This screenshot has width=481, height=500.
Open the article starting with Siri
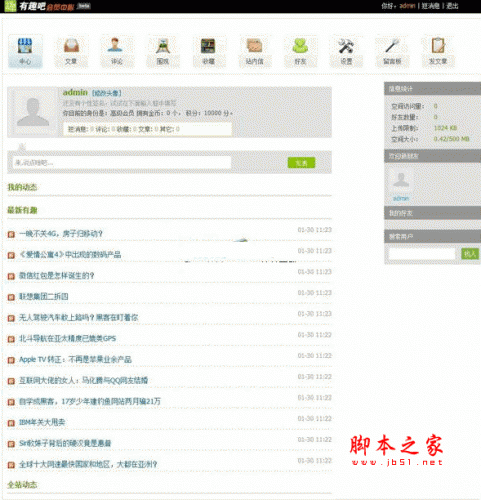(65, 444)
